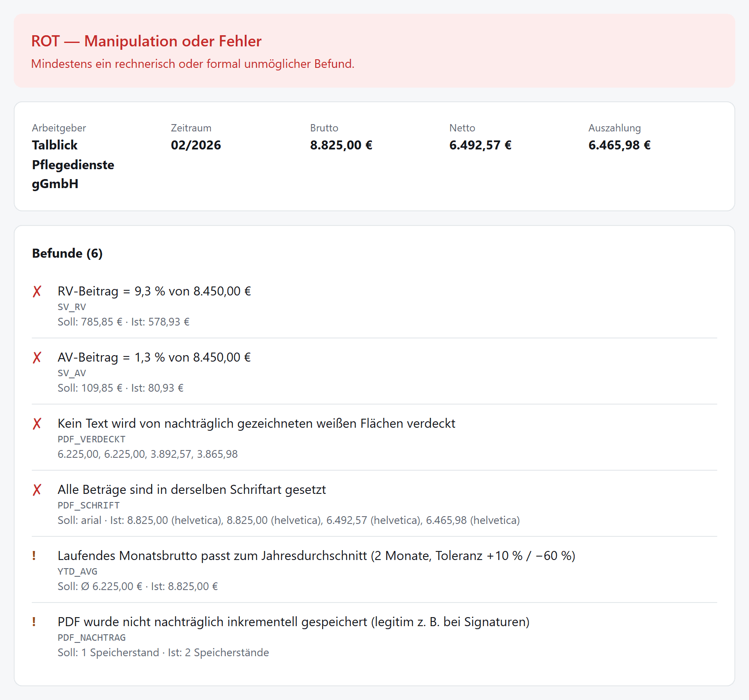Click the detail line starting "Soll: arial · Ist: 8.825,00 (helvetica)"
The image size is (749, 700).
pos(289,520)
